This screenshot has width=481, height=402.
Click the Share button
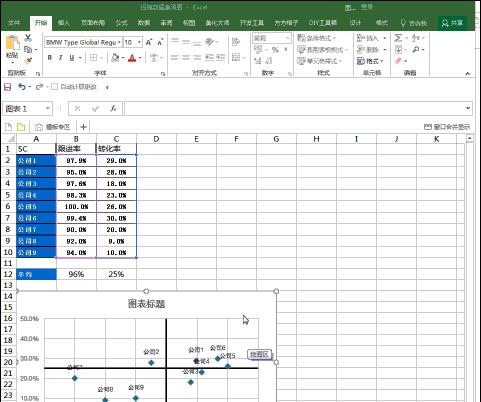(452, 23)
